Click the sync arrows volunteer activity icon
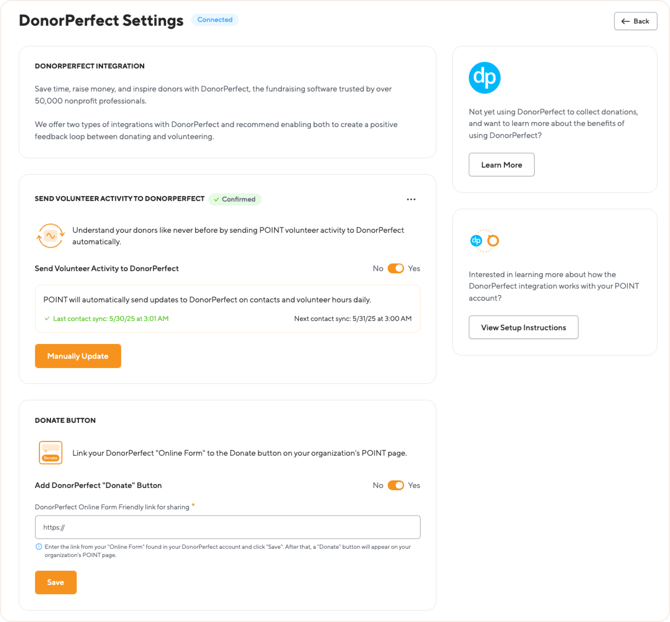The image size is (670, 622). coord(49,236)
